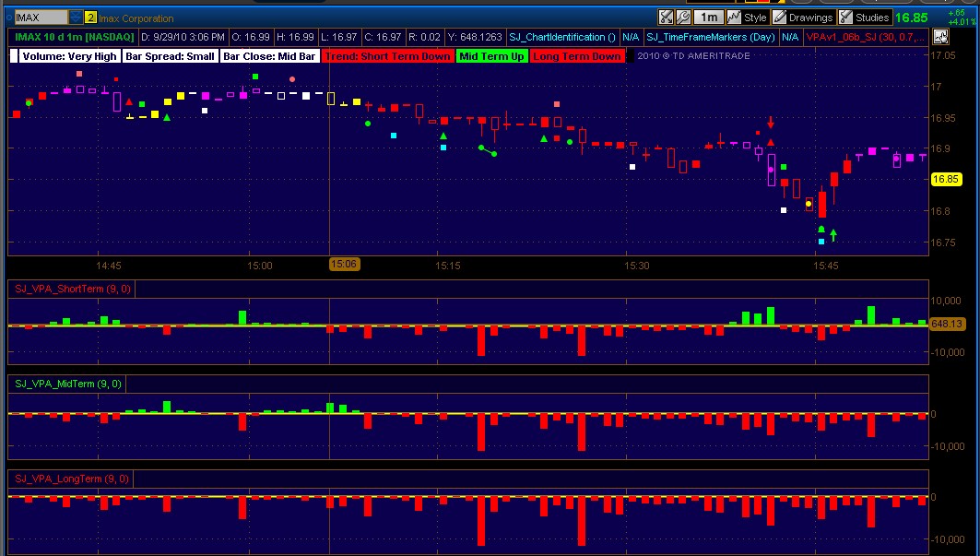Click the SJ_ChartIdentification () study label

click(561, 37)
